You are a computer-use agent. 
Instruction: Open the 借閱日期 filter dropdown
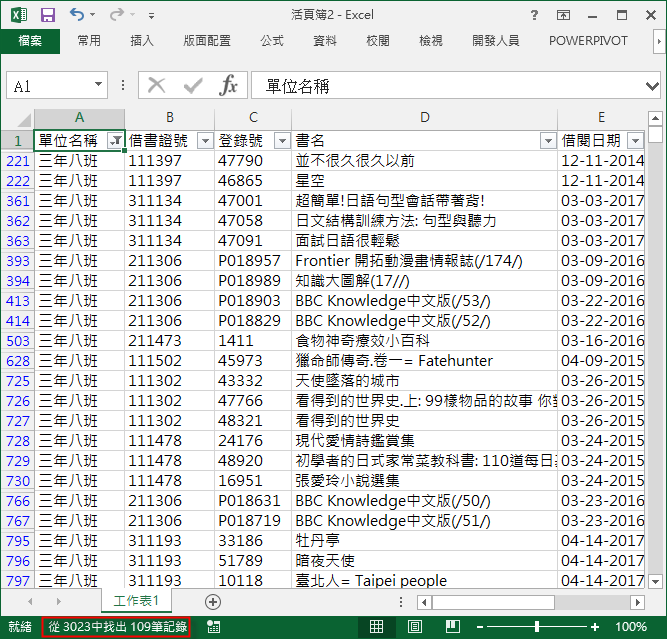click(x=636, y=140)
